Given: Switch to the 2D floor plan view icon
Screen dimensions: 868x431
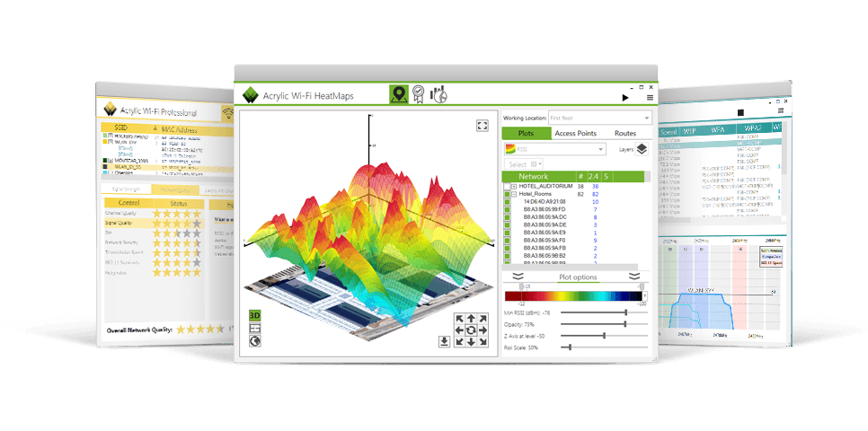Looking at the screenshot, I should [254, 329].
